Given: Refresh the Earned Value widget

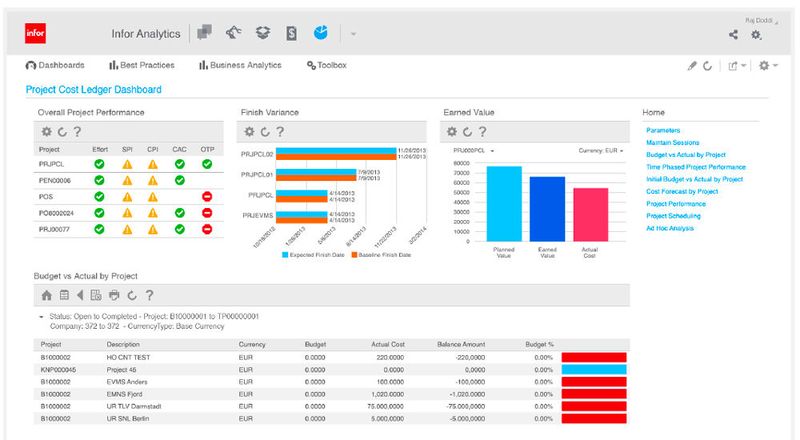Looking at the screenshot, I should pyautogui.click(x=467, y=131).
